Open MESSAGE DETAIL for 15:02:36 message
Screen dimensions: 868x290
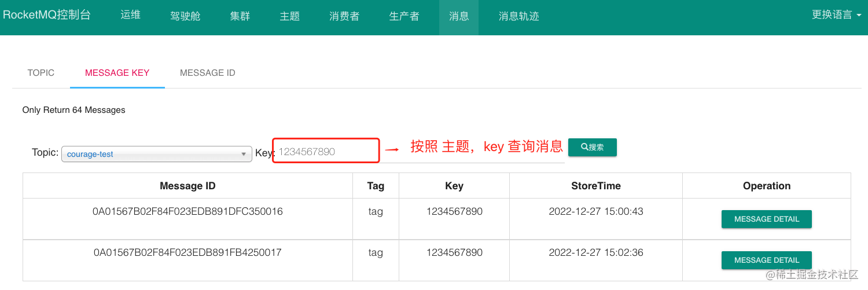pos(766,260)
